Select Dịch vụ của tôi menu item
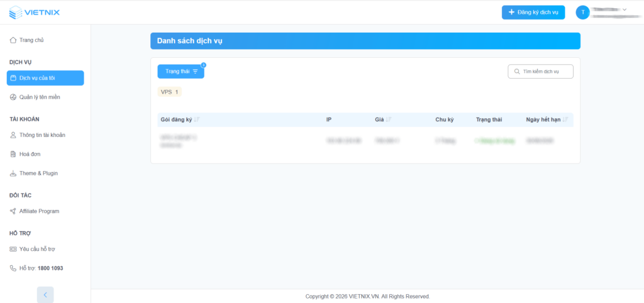644x303 pixels. click(45, 78)
